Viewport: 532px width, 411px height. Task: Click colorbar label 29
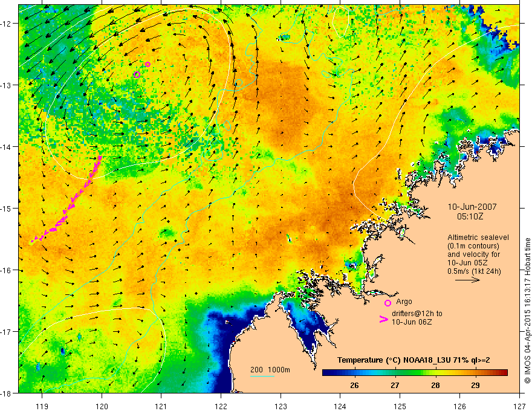(475, 385)
